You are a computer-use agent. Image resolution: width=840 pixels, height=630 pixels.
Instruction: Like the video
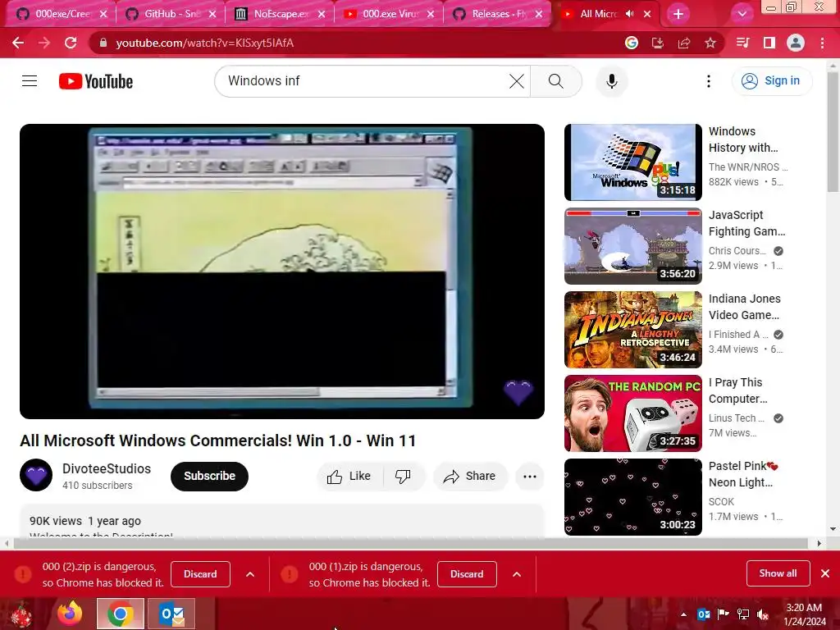pyautogui.click(x=349, y=477)
